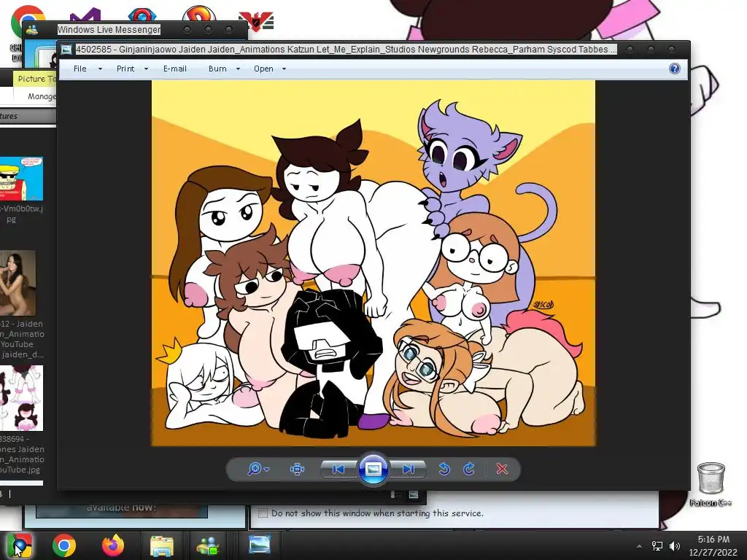This screenshot has height=560, width=747.
Task: Show hidden system tray icons
Action: point(639,546)
